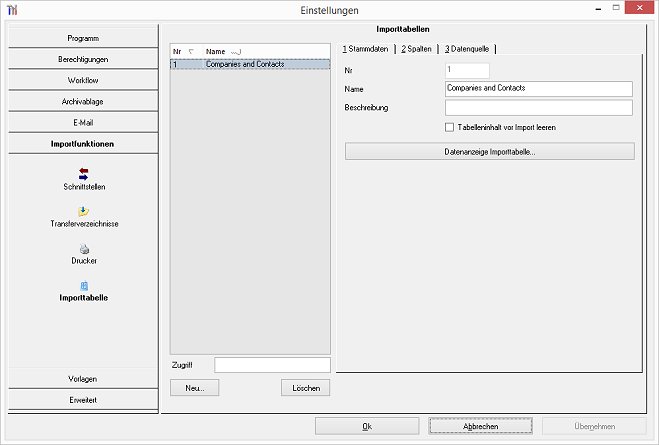The height and width of the screenshot is (445, 659).
Task: Enable Tabelleninhalt vor Import leeren checkbox
Action: (x=449, y=127)
